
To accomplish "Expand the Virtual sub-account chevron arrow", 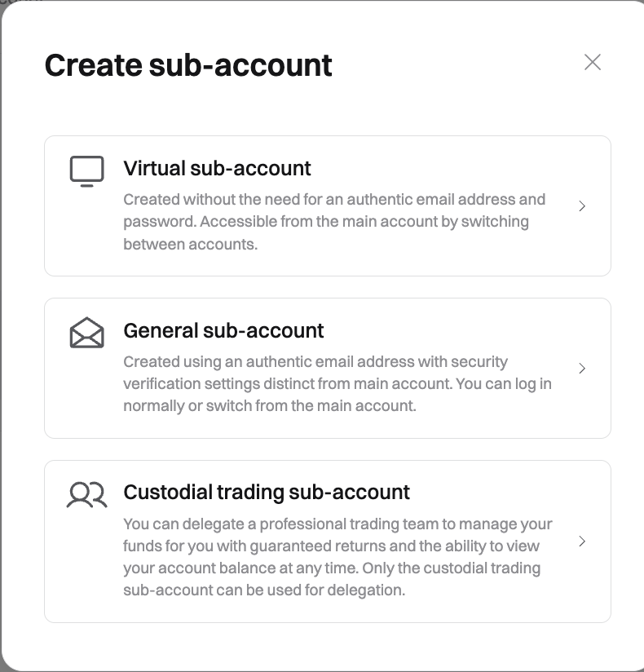I will point(582,206).
